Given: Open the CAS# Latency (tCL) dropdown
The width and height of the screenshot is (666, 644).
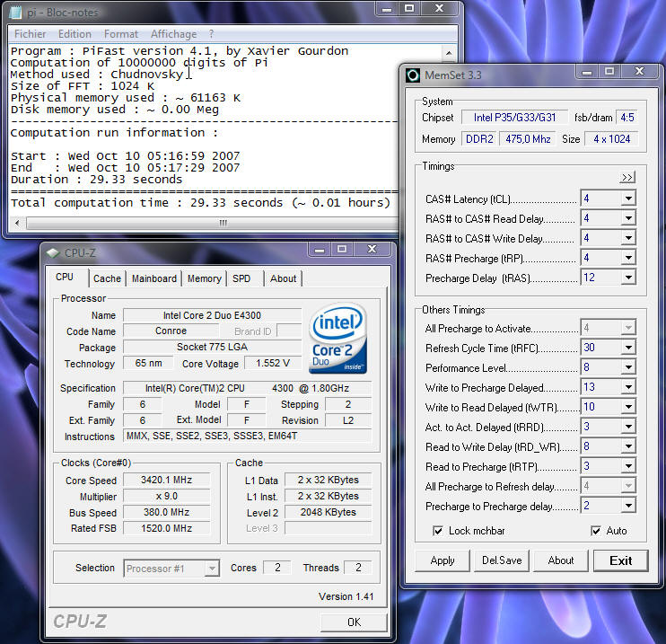Looking at the screenshot, I should (x=628, y=198).
